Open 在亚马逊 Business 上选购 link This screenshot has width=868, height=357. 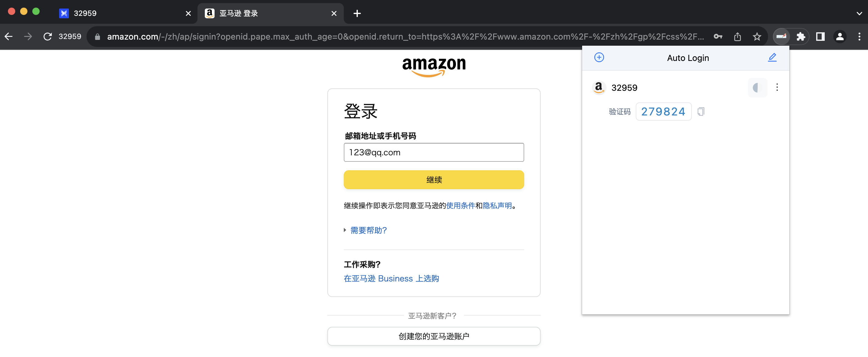pos(391,278)
